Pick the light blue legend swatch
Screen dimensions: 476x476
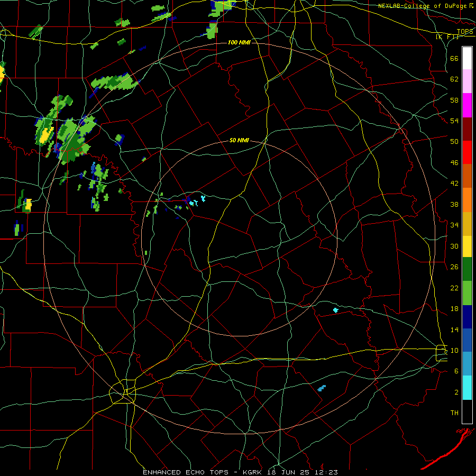pos(467,364)
